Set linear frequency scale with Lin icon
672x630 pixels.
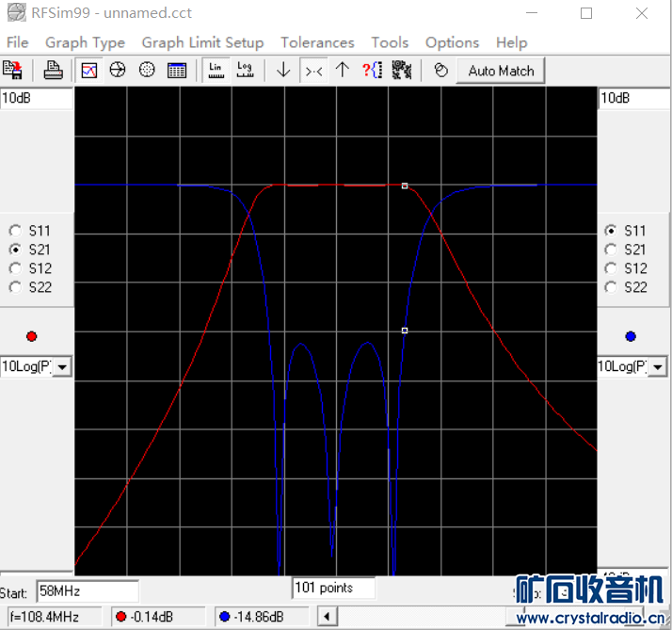point(216,70)
